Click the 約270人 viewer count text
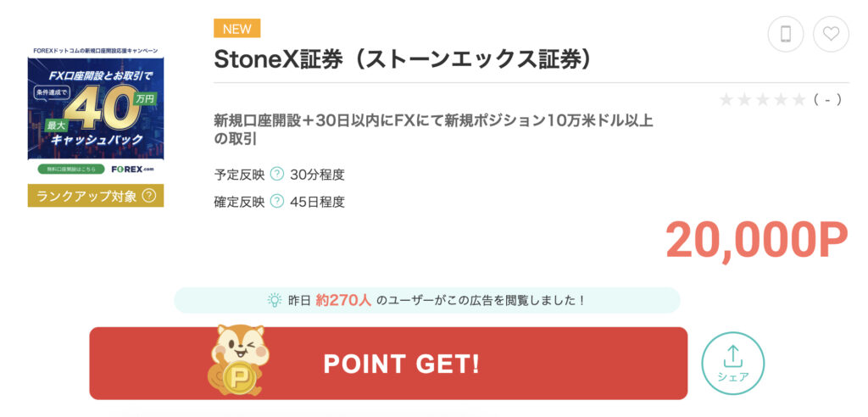The height and width of the screenshot is (417, 868). pyautogui.click(x=343, y=300)
